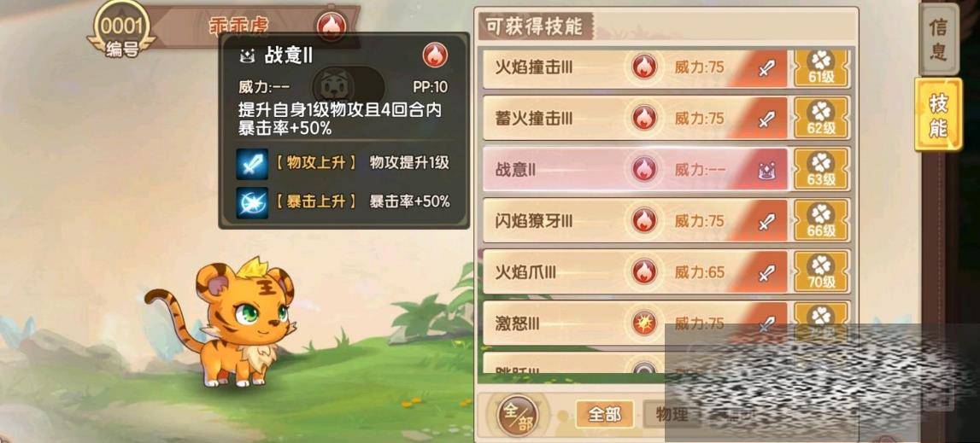Click the 暴击上升 buff icon
980x443 pixels.
(252, 202)
